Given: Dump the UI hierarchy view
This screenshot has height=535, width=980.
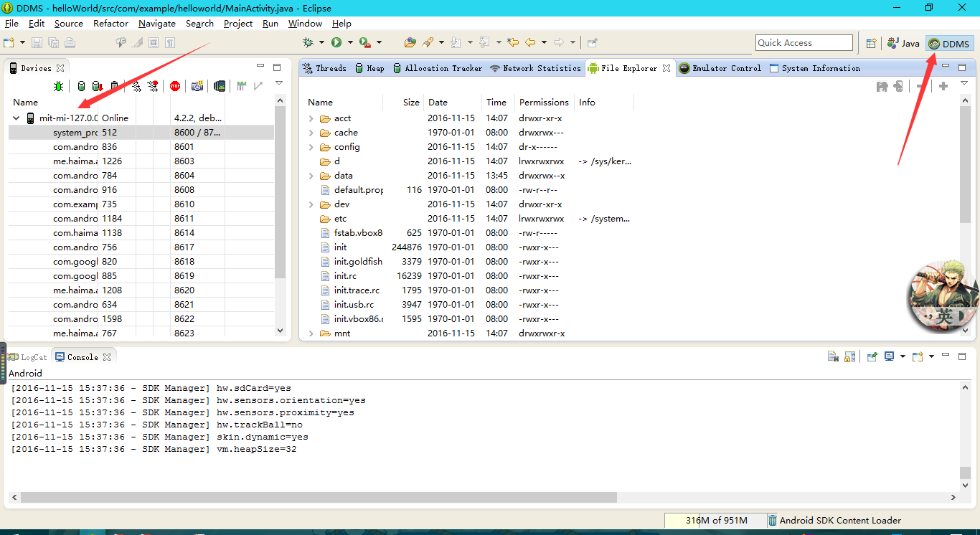Looking at the screenshot, I should coord(220,86).
